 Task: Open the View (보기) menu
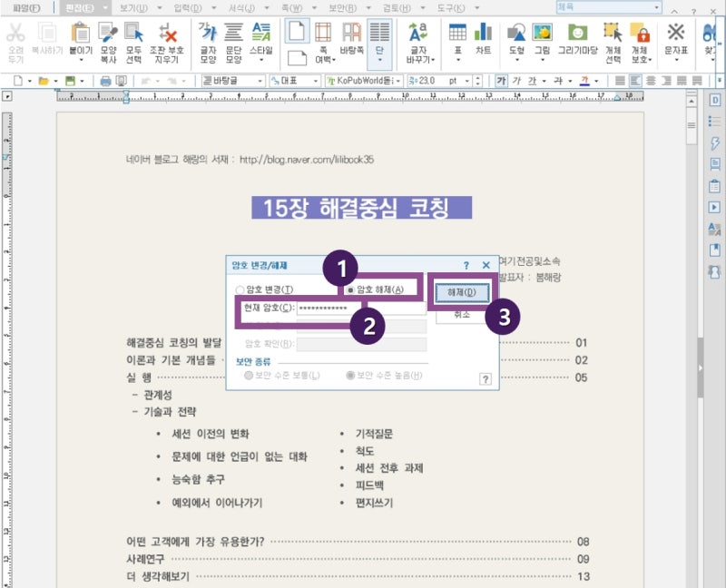point(133,8)
